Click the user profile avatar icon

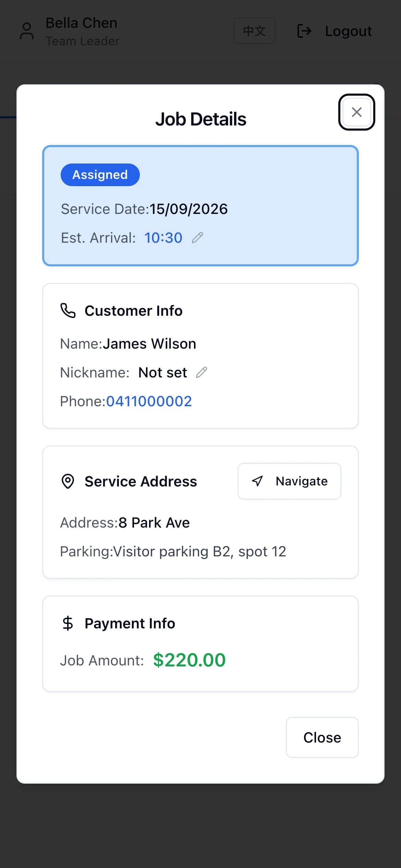27,31
